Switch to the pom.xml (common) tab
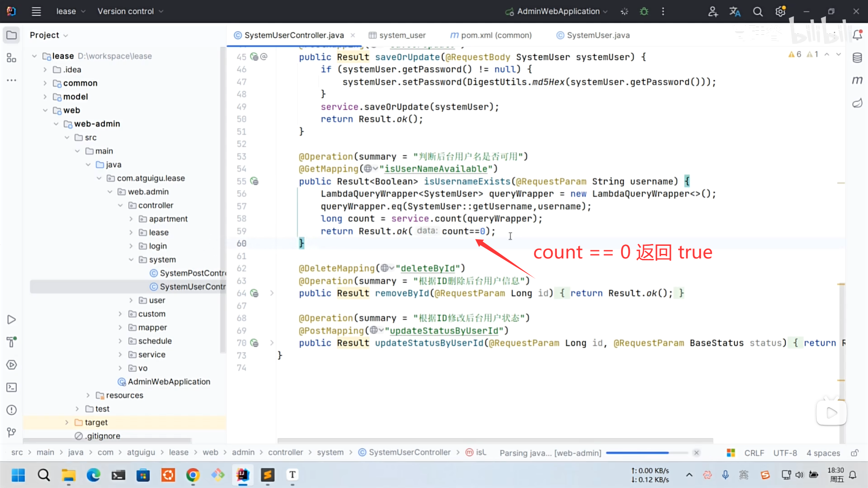 click(x=491, y=35)
